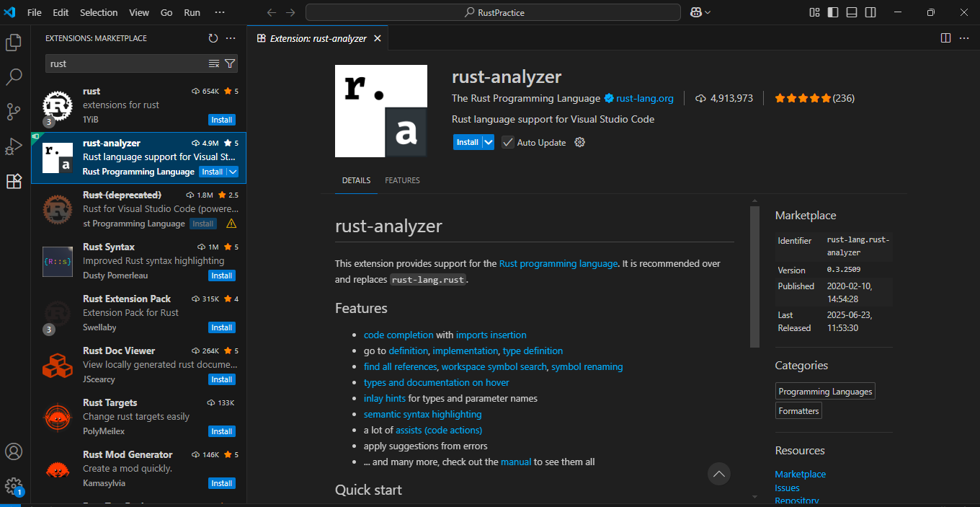980x507 pixels.
Task: Split the editor to the right
Action: [x=945, y=38]
